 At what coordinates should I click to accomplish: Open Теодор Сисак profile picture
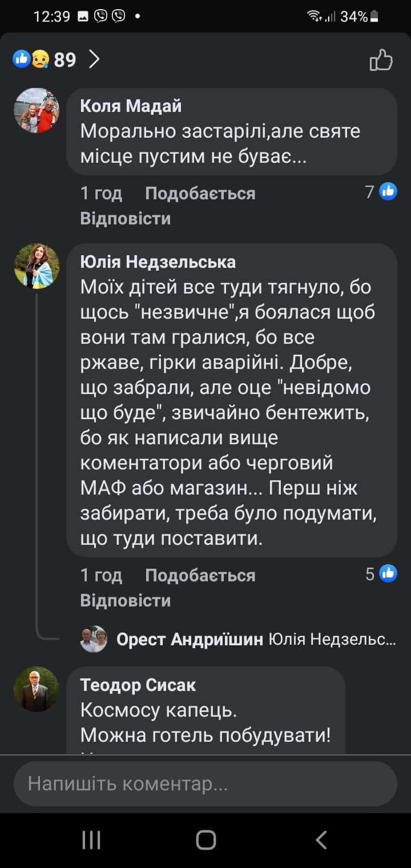(37, 689)
